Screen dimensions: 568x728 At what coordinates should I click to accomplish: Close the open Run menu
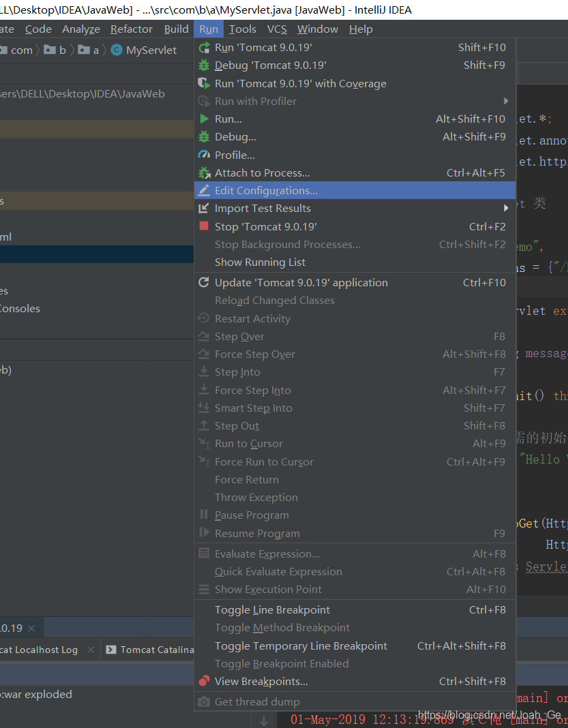pyautogui.click(x=209, y=29)
